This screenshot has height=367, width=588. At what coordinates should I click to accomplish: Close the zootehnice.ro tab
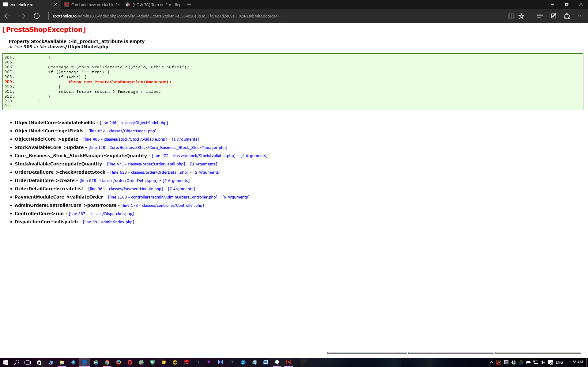pyautogui.click(x=55, y=4)
